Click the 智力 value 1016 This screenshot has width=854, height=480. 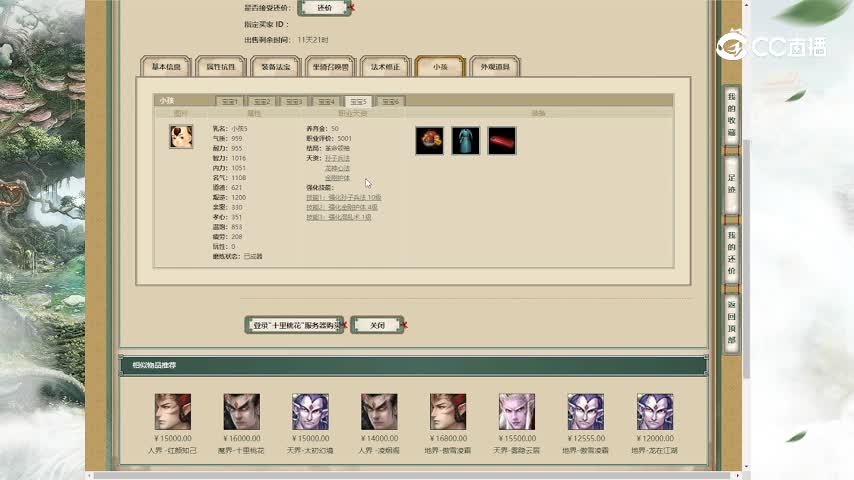point(239,158)
